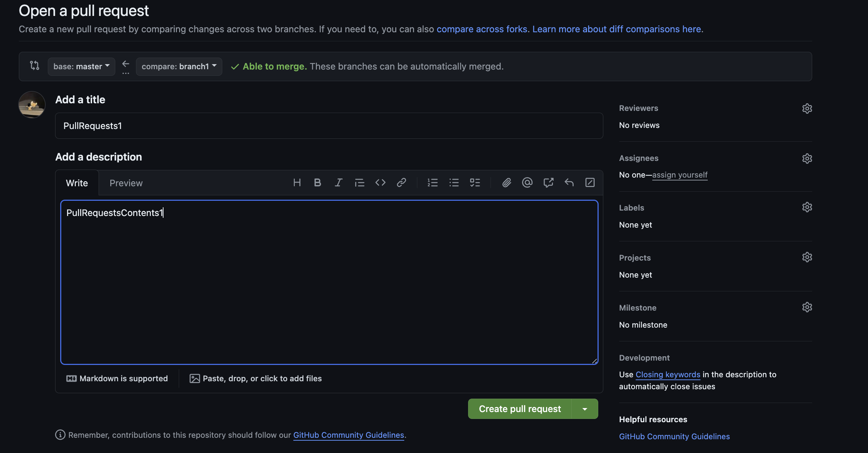Viewport: 868px width, 453px height.
Task: Click the assign yourself link
Action: pos(680,175)
